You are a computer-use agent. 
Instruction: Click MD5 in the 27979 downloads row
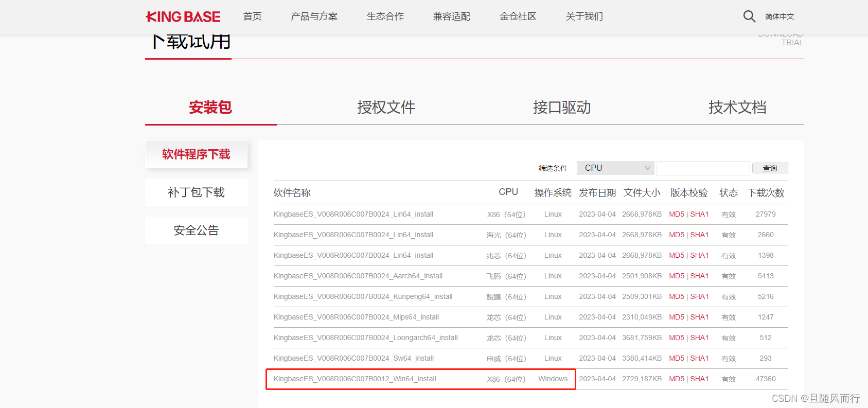point(677,214)
